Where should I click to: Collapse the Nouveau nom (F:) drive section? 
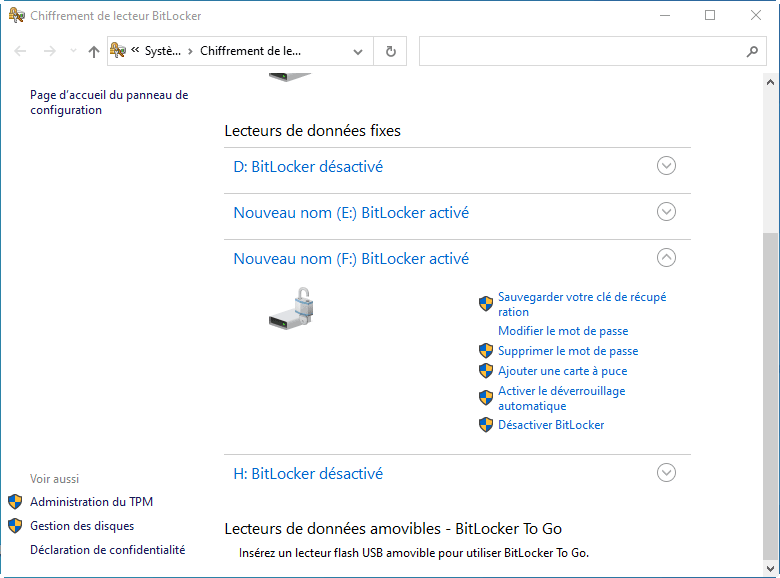(666, 258)
